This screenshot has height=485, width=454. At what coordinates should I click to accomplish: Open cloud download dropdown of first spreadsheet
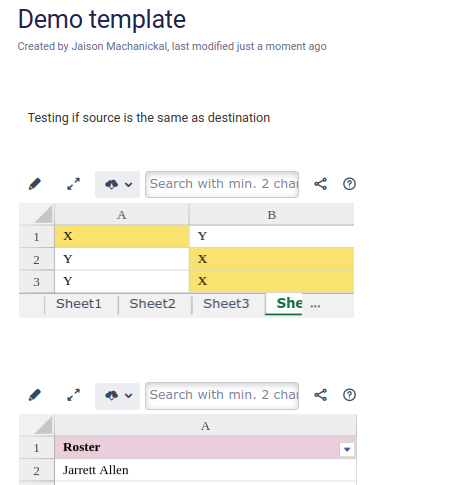117,184
